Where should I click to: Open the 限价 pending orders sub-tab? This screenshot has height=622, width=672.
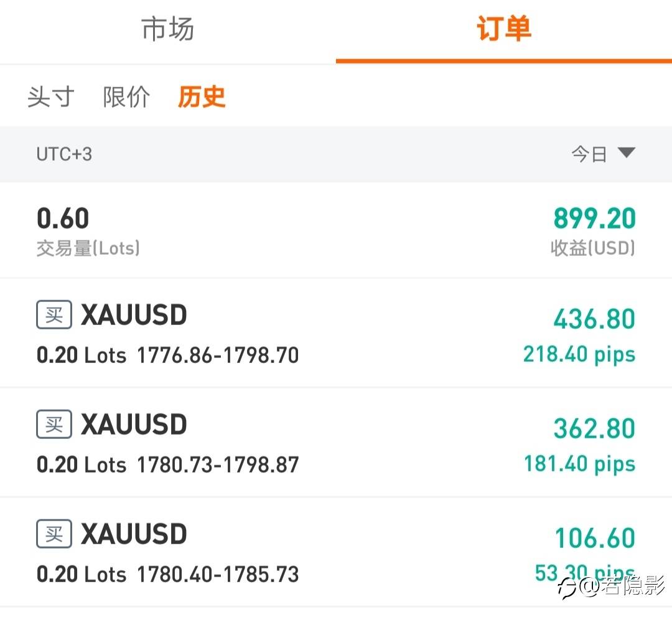click(x=126, y=97)
